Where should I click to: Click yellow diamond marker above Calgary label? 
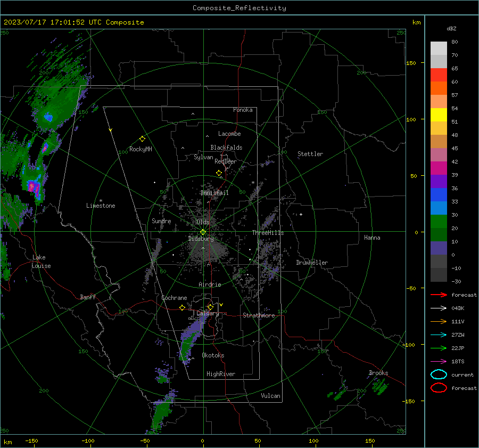(210, 307)
